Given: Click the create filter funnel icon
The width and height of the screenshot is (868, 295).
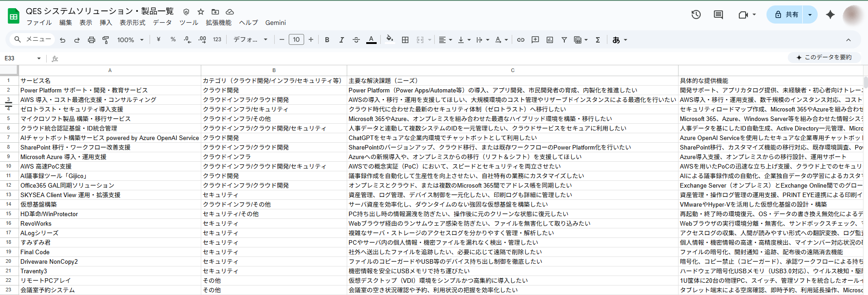Looking at the screenshot, I should (x=564, y=40).
